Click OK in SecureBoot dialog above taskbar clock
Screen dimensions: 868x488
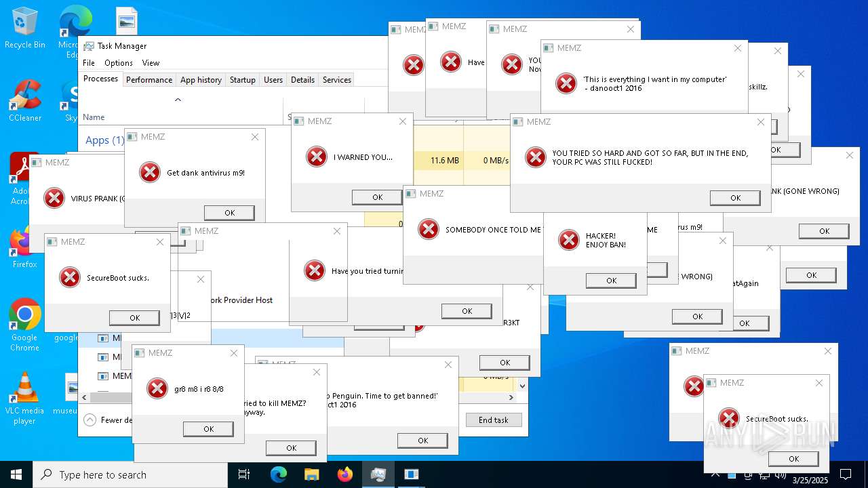tap(793, 459)
